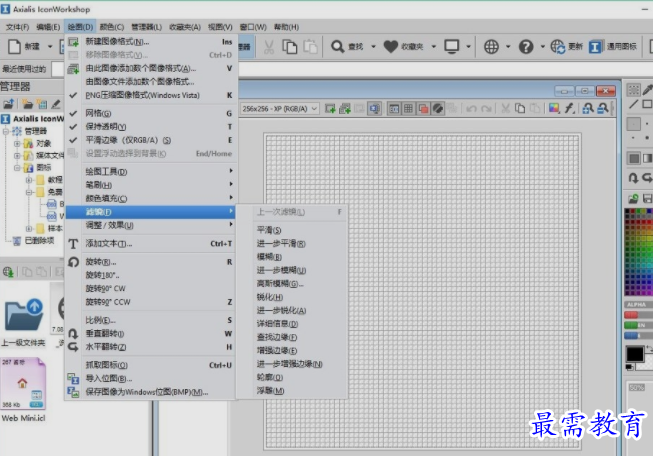The image size is (653, 456).
Task: Choose Gaussian Blur (高斯模糊) filter
Action: coord(292,284)
